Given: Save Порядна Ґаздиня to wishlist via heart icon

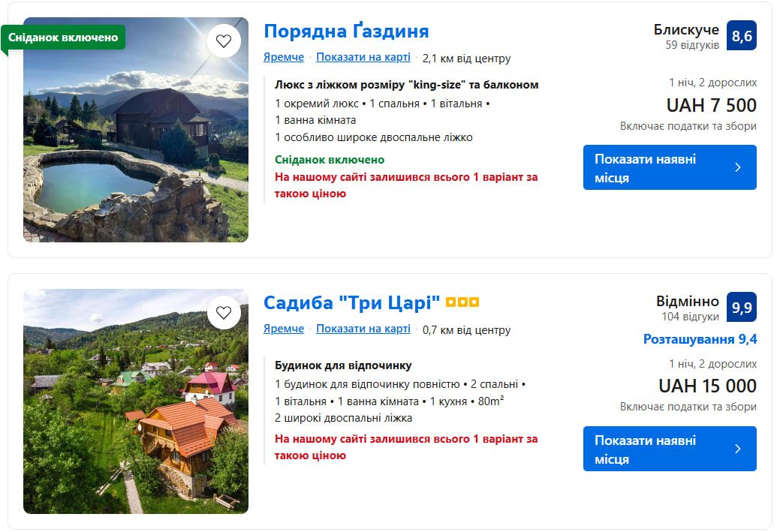Looking at the screenshot, I should point(224,41).
